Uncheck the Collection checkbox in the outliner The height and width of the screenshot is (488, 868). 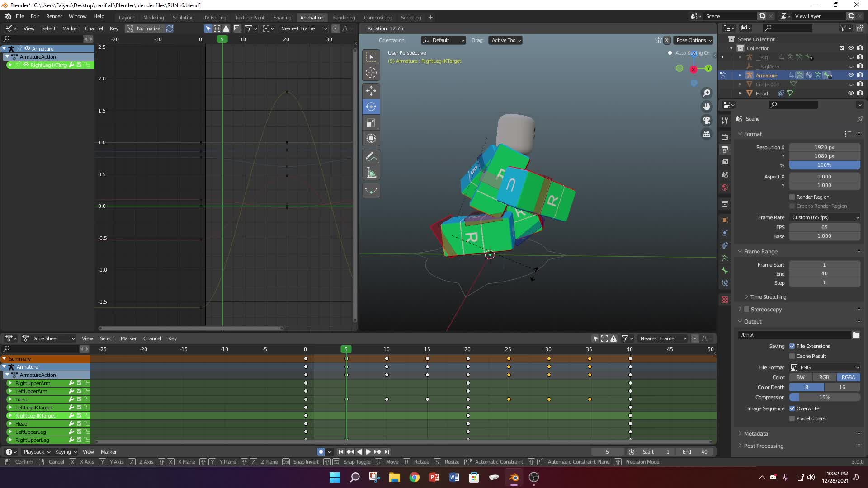click(841, 47)
